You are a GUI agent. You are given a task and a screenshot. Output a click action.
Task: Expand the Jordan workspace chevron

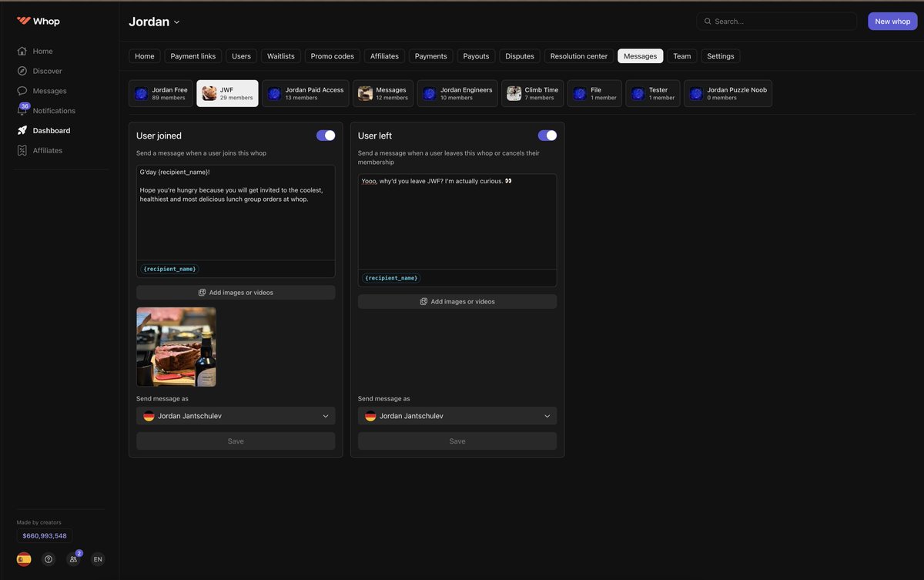tap(176, 21)
